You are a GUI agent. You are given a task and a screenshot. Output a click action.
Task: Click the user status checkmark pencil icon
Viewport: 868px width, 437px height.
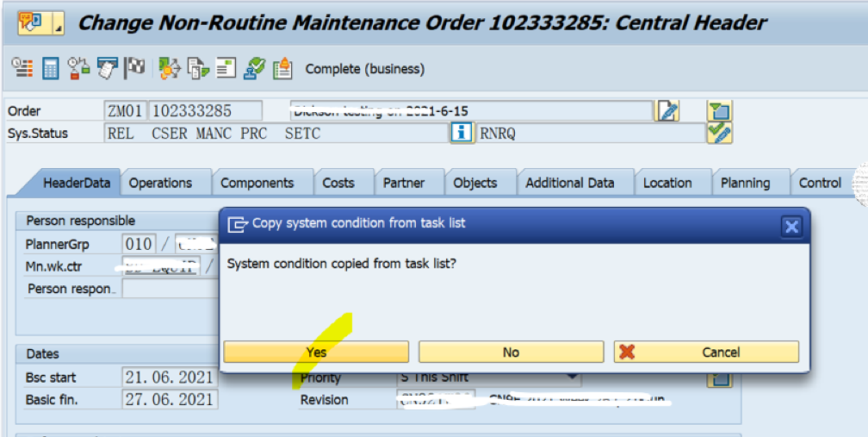pos(720,133)
